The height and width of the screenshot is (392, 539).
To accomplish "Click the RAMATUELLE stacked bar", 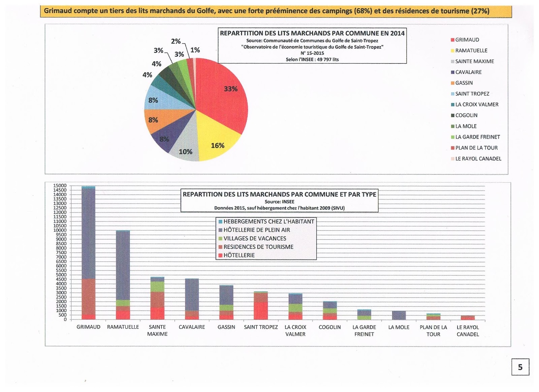I will click(123, 275).
